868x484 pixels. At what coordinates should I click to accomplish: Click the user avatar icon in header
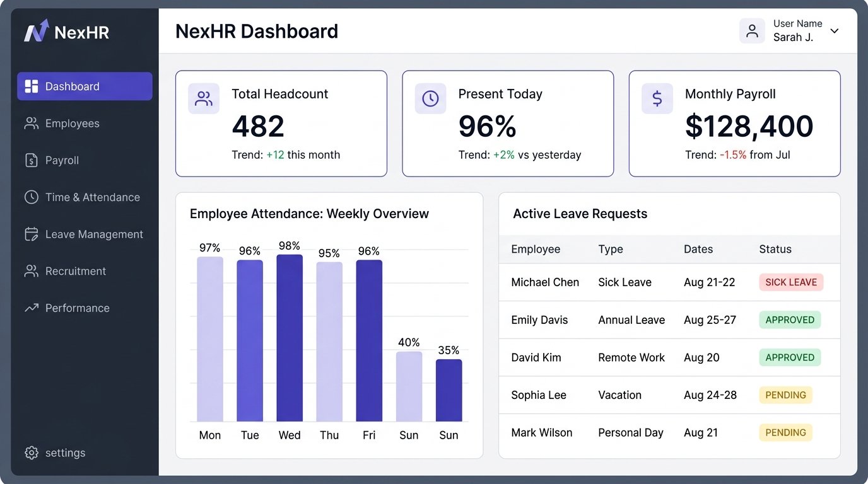[x=752, y=31]
